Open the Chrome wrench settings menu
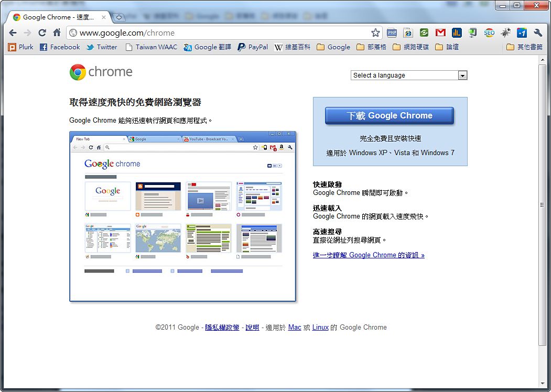Screen dimensions: 551x392 click(538, 32)
